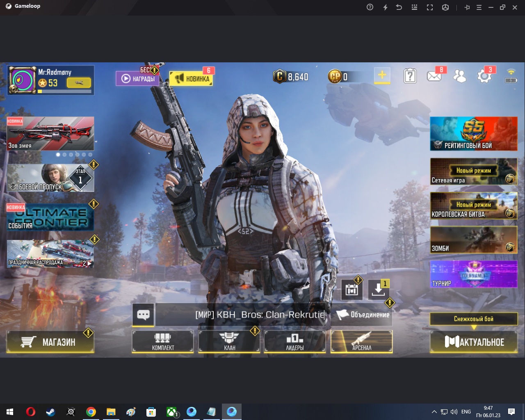Select the ЗОМБИ mode
The width and height of the screenshot is (525, 420).
[474, 240]
